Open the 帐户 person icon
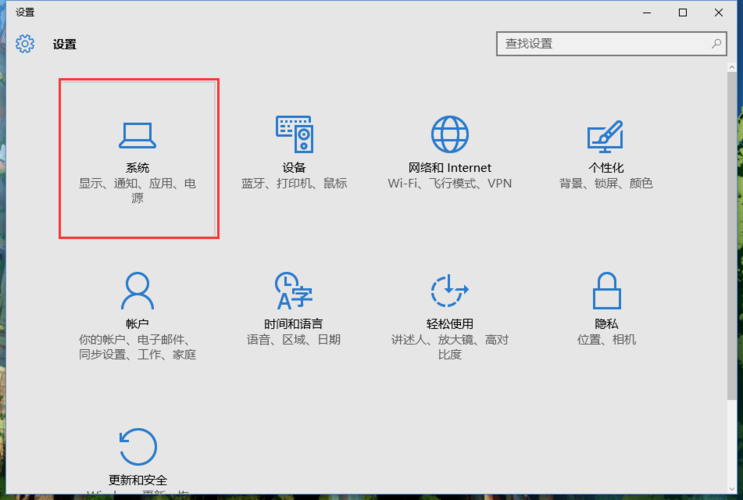 [x=137, y=291]
